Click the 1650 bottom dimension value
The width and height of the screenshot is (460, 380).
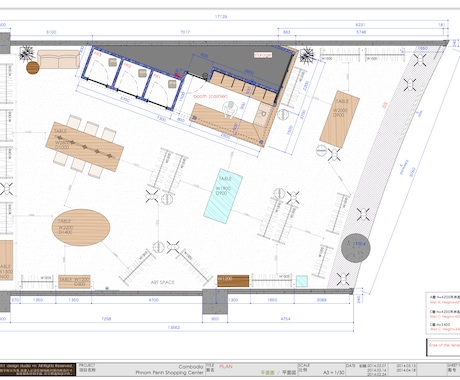point(272,300)
